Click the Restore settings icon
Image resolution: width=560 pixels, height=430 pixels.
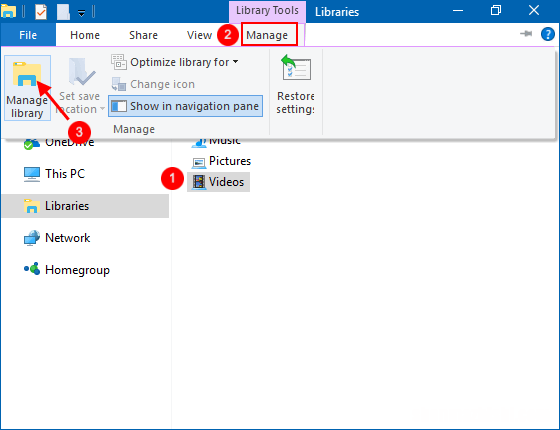point(296,67)
